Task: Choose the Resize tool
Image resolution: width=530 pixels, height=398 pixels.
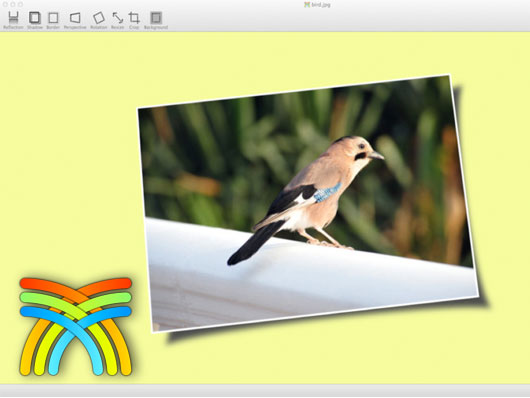Action: point(117,20)
